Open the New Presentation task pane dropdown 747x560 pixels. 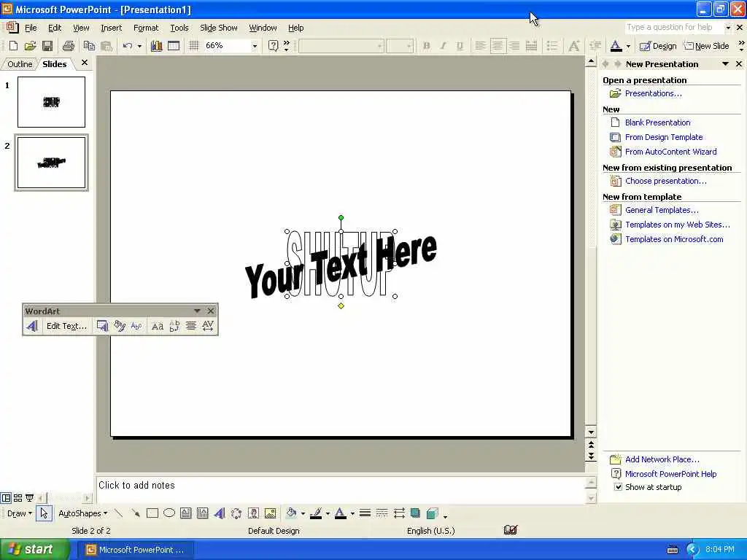pyautogui.click(x=725, y=64)
